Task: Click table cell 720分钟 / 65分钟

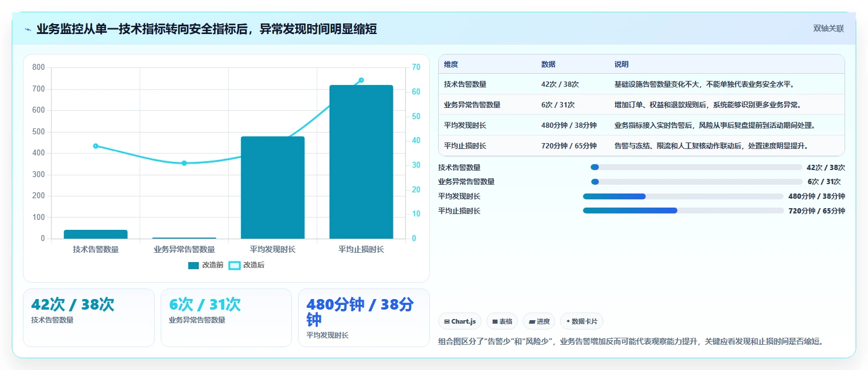Action: (x=569, y=146)
